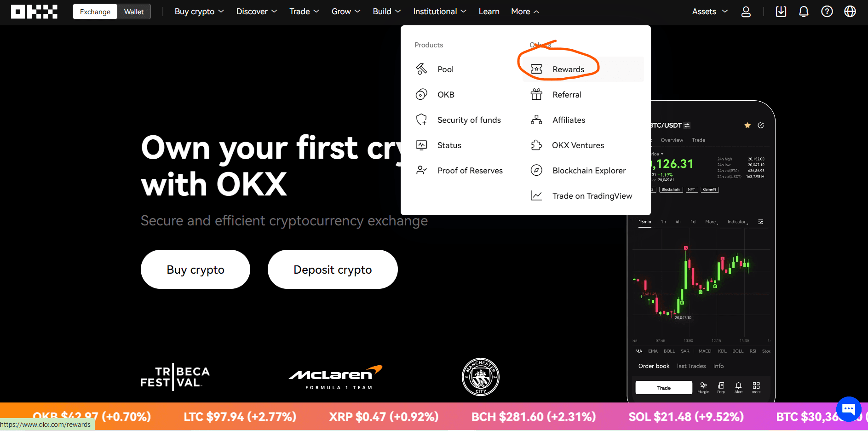Click the Margin icon in phone mockup
868x431 pixels.
tap(703, 387)
